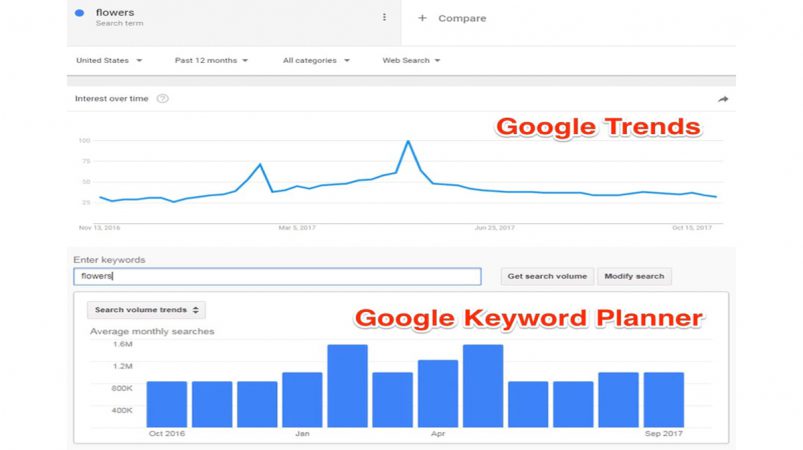Open the Past 12 months dropdown
The height and width of the screenshot is (450, 803).
tap(211, 60)
